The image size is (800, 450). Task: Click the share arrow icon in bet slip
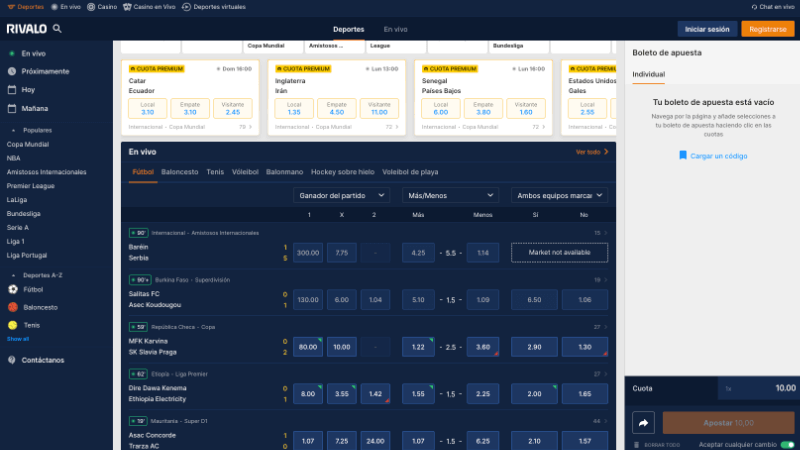(643, 423)
